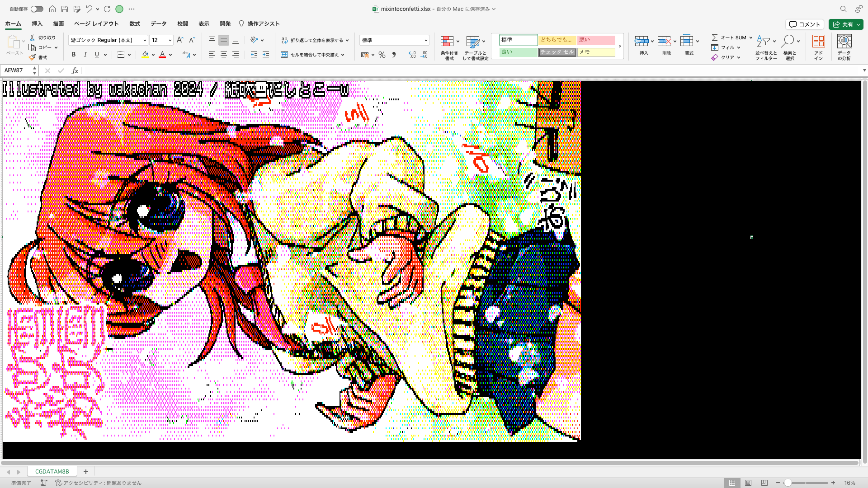The height and width of the screenshot is (488, 868).
Task: Toggle Italic formatting
Action: (85, 55)
